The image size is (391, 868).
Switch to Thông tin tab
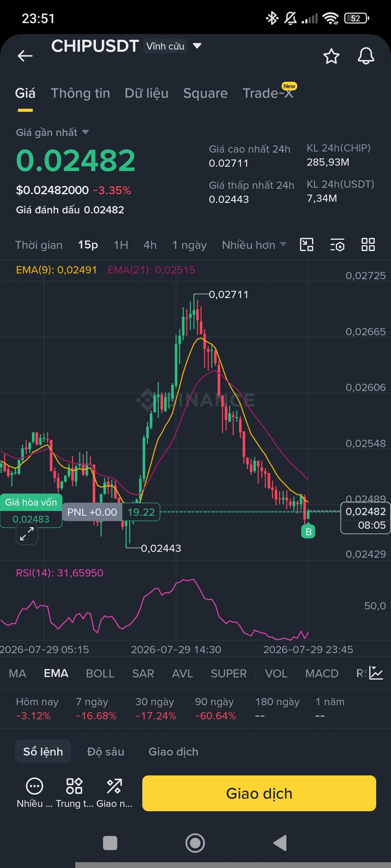point(80,93)
